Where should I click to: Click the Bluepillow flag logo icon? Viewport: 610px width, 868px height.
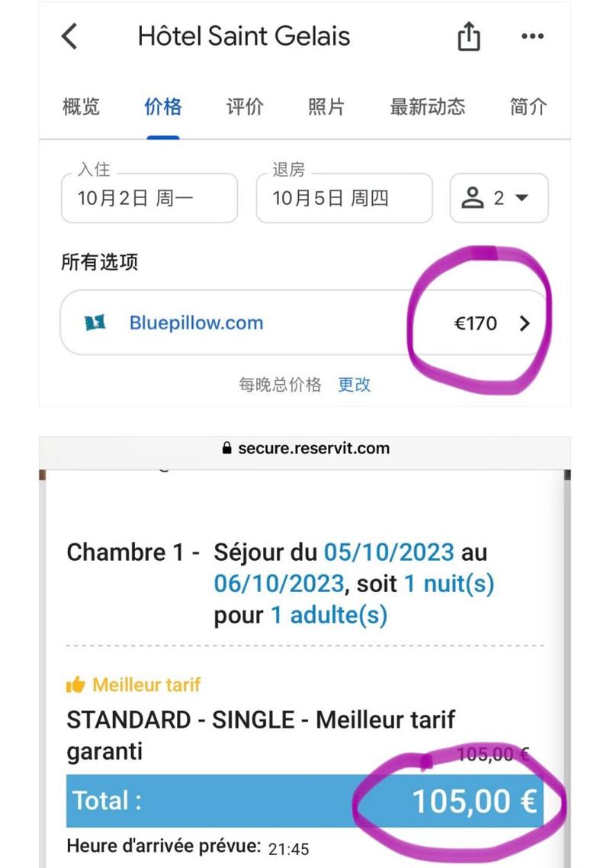[x=95, y=322]
